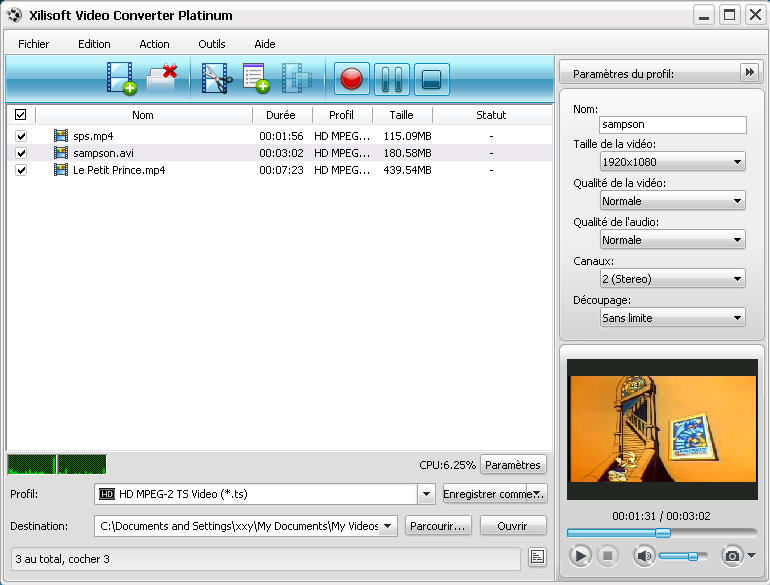Pause conversion with the pause button
The height and width of the screenshot is (585, 770).
(391, 79)
